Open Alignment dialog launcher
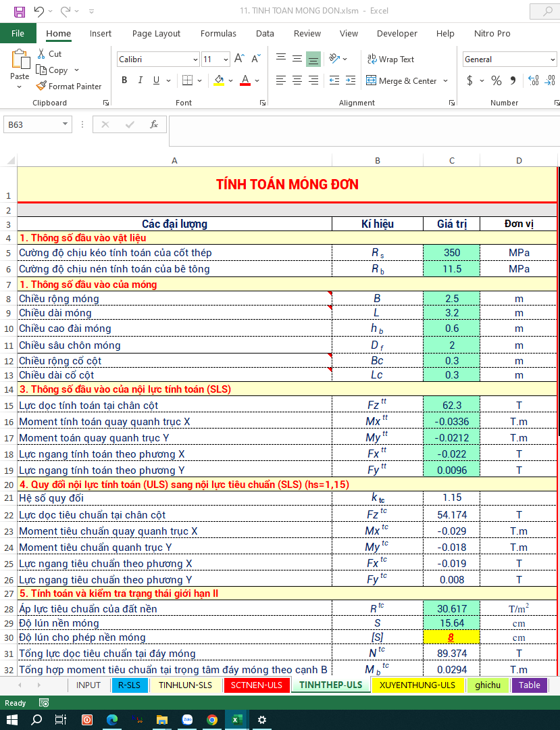The width and height of the screenshot is (560, 730). 452,103
